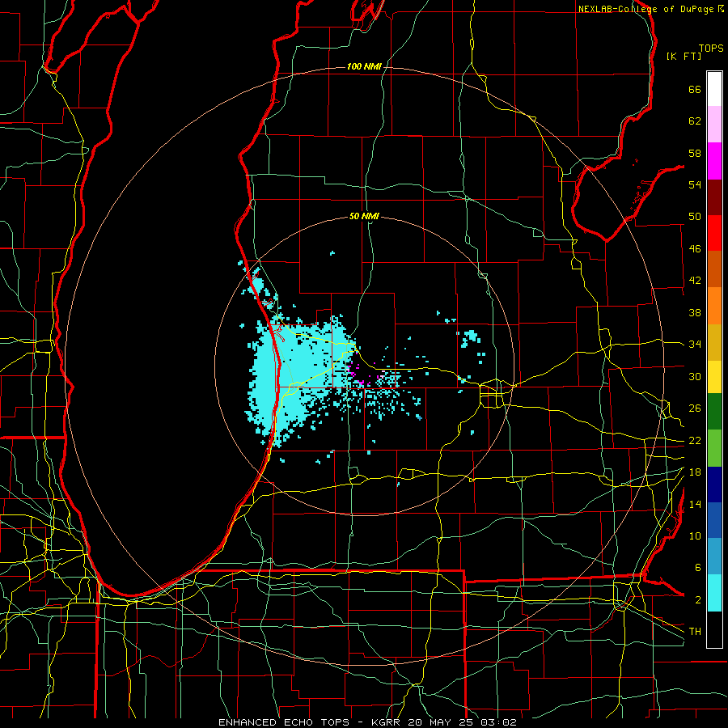The height and width of the screenshot is (728, 728).
Task: Click the light green legend swatch
Action: [714, 448]
